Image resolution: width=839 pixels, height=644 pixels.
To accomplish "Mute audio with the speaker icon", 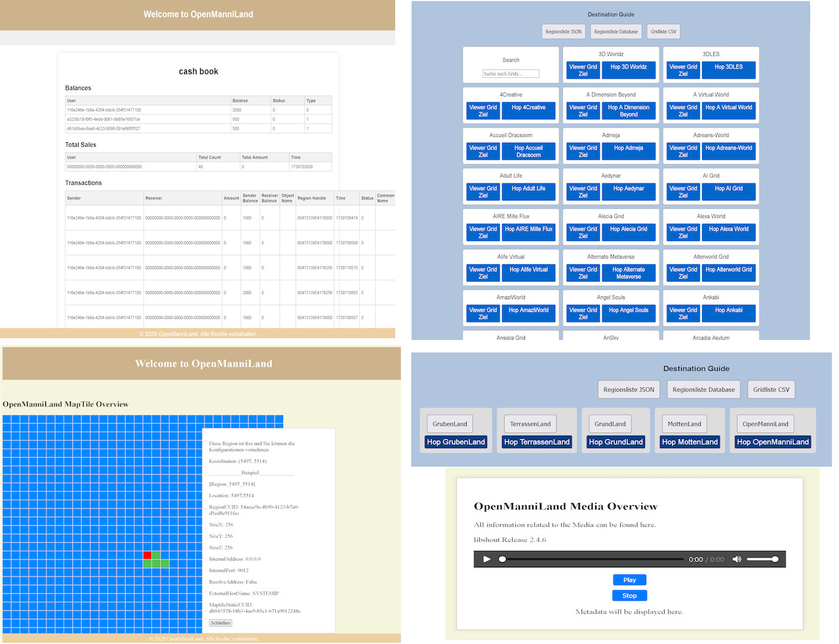I will 737,559.
